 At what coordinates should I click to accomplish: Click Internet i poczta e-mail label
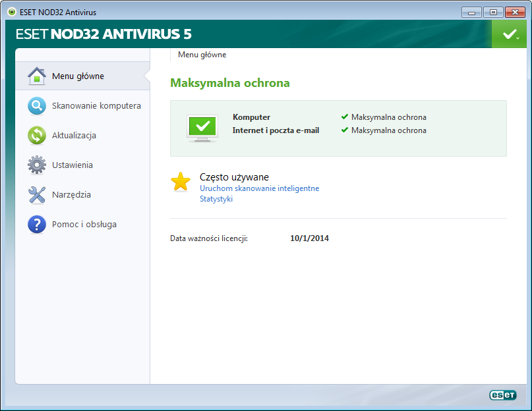(276, 130)
